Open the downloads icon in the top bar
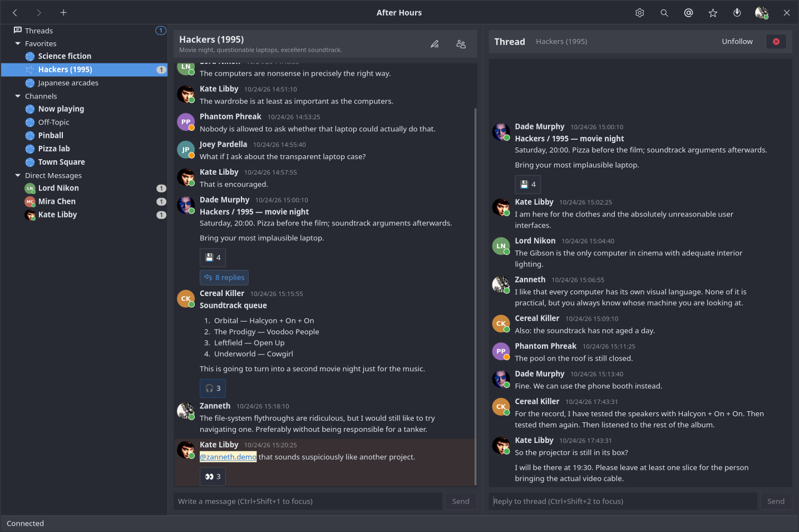799x532 pixels. pos(737,13)
